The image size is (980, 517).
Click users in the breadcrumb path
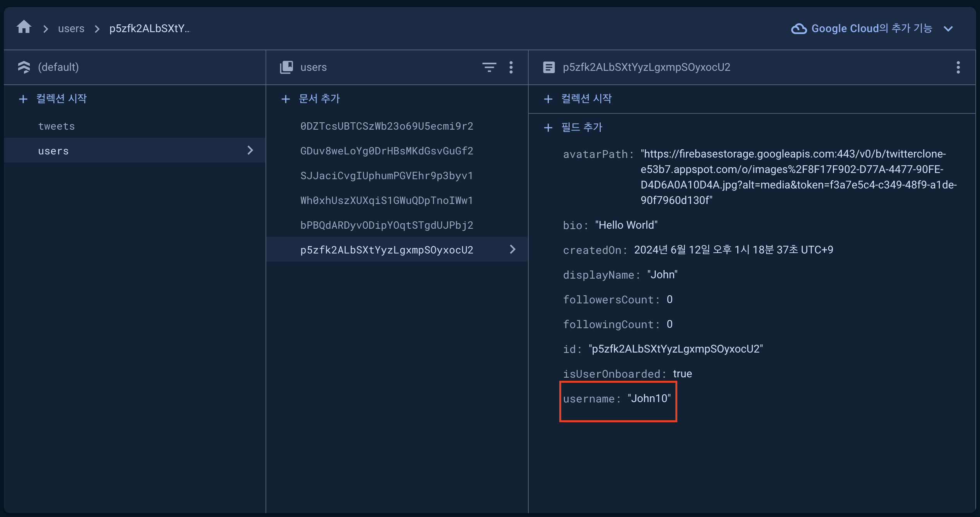click(71, 29)
